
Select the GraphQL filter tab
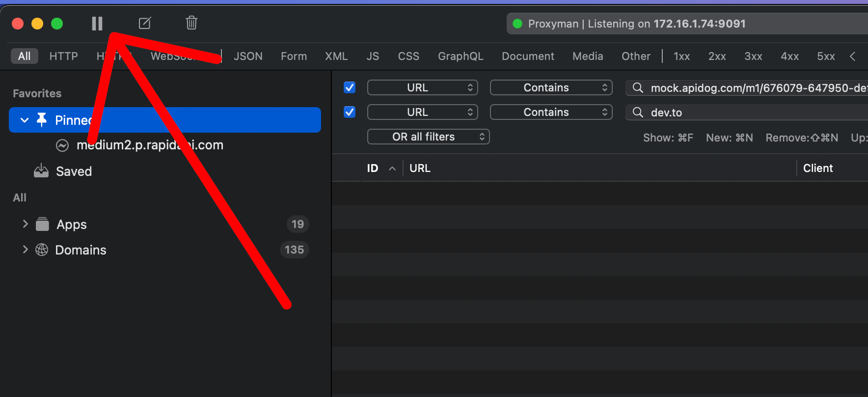click(x=461, y=56)
